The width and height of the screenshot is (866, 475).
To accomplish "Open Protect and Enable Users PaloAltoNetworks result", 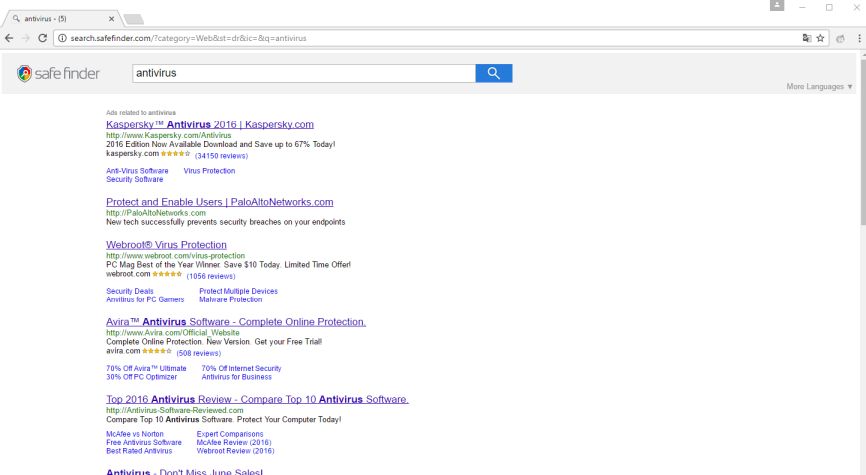I will (x=220, y=202).
